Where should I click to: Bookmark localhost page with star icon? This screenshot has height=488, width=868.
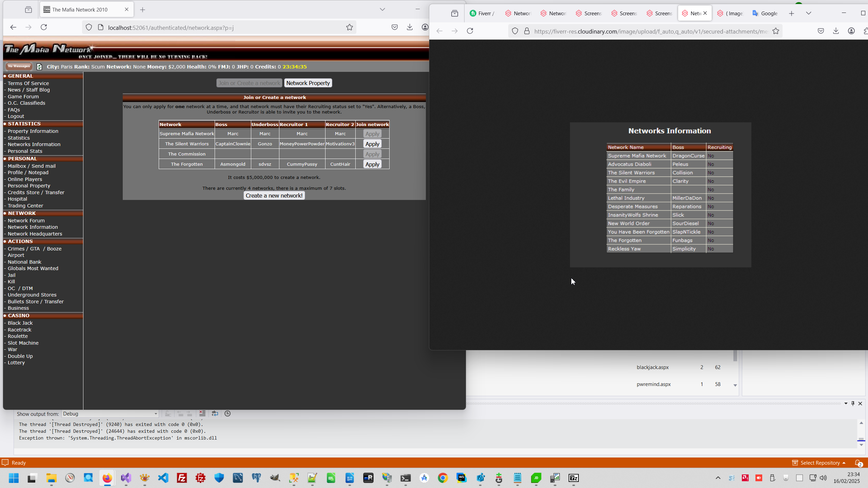(x=350, y=27)
